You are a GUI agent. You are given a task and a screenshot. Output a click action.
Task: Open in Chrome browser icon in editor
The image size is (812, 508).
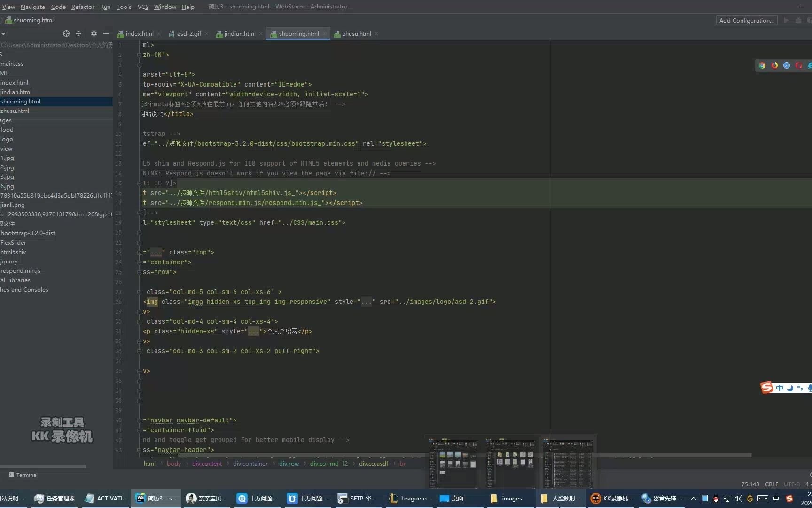(x=762, y=65)
